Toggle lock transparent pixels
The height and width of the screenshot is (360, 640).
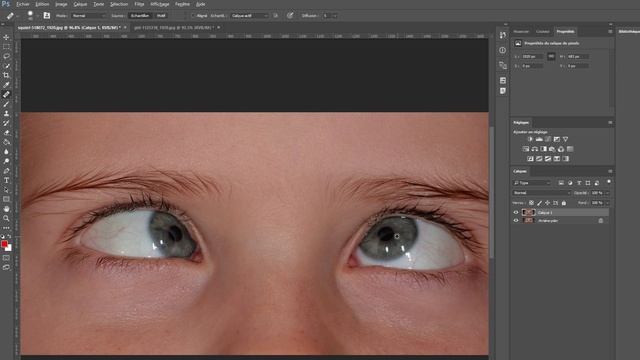531,202
